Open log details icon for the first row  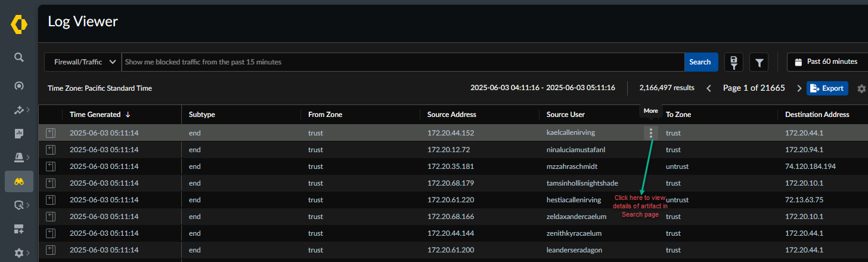click(51, 132)
